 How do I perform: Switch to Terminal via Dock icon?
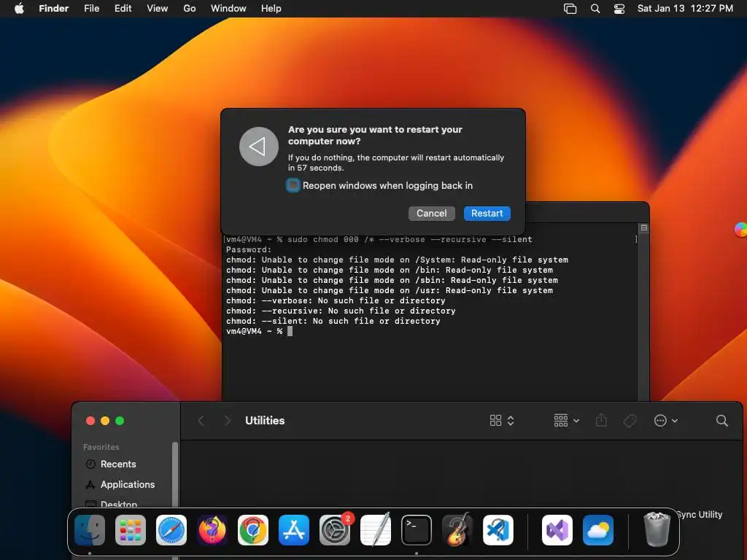tap(417, 530)
